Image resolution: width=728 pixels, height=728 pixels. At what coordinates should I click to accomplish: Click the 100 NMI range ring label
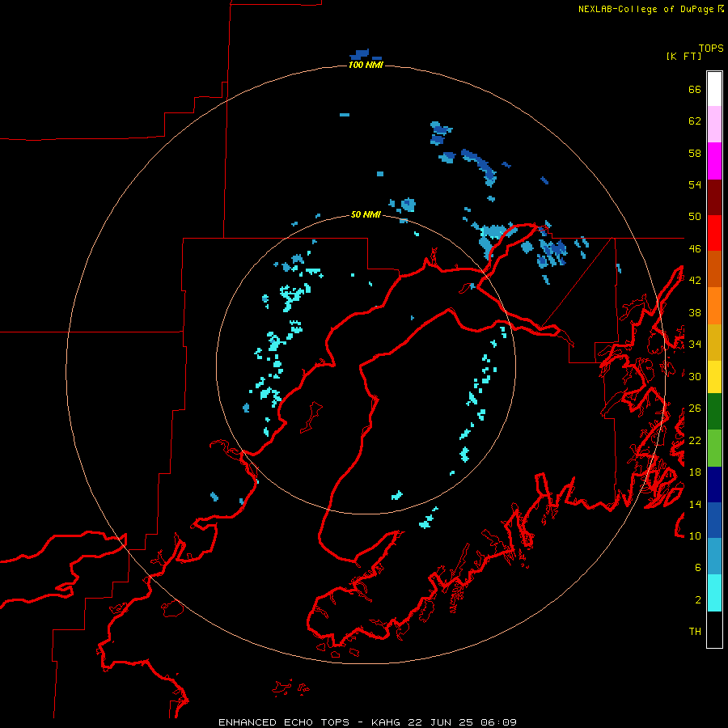(366, 65)
